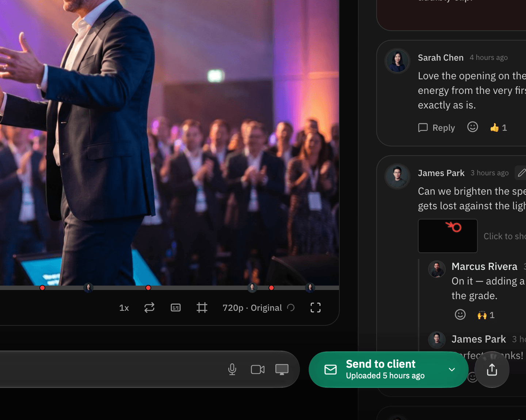Toggle loop playback in the video player
The width and height of the screenshot is (526, 420).
[149, 308]
